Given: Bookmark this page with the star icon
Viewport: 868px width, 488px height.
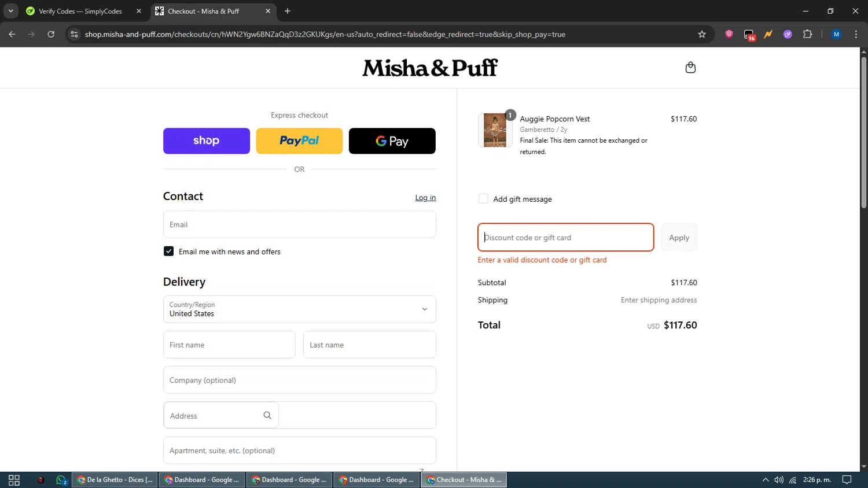Looking at the screenshot, I should coord(702,34).
